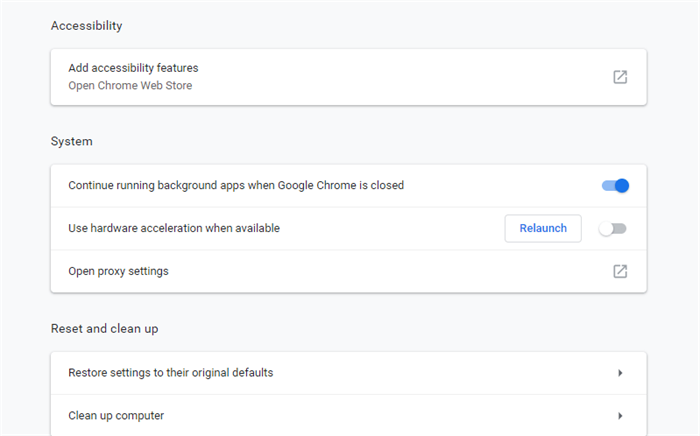Disable continue running background apps toggle
Screen dimensions: 700x436
(x=615, y=185)
